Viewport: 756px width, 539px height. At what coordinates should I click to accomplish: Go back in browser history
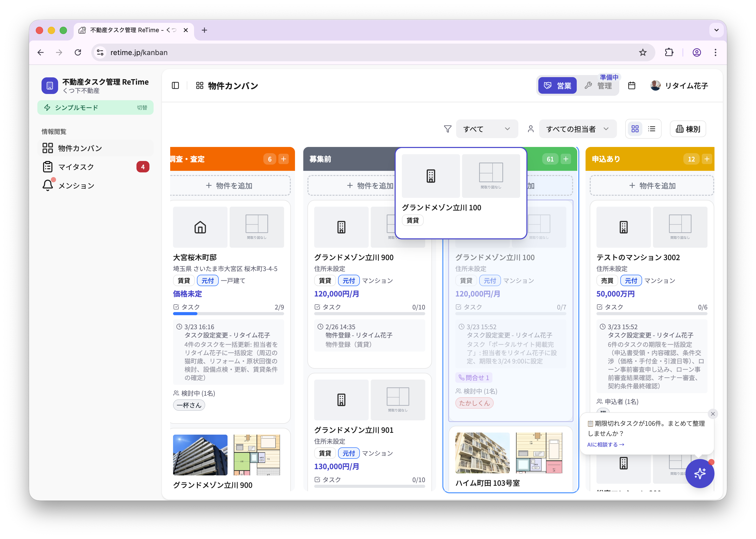(41, 52)
